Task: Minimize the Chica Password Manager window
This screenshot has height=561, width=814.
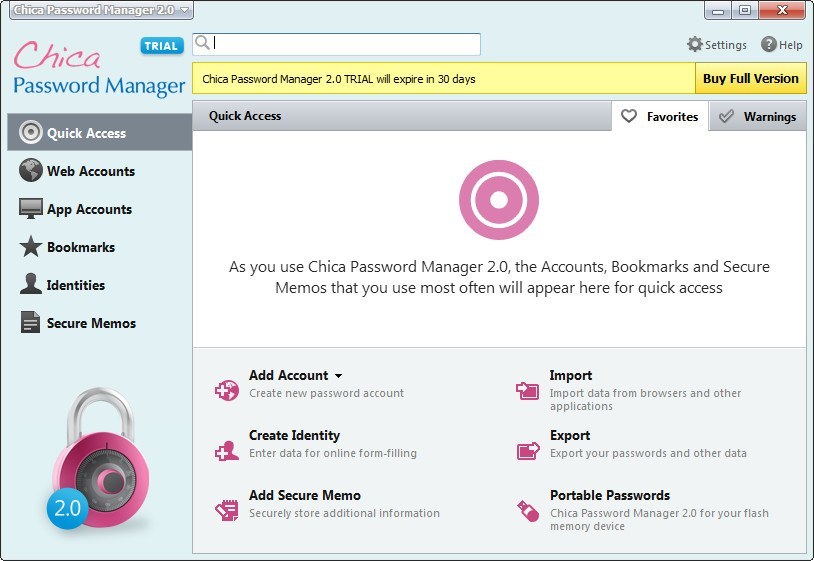Action: 718,10
